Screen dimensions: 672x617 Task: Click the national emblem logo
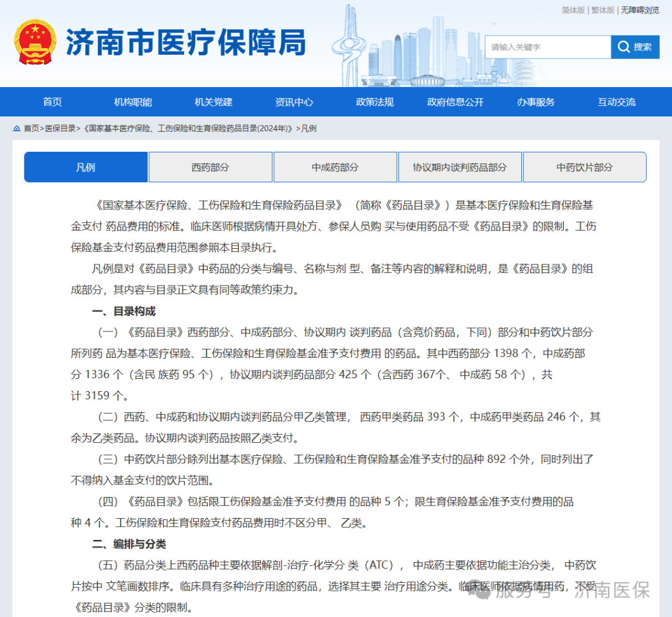click(35, 42)
